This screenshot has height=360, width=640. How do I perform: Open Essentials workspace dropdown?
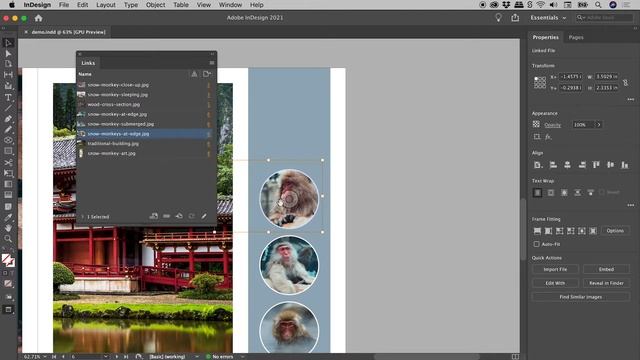pyautogui.click(x=548, y=18)
